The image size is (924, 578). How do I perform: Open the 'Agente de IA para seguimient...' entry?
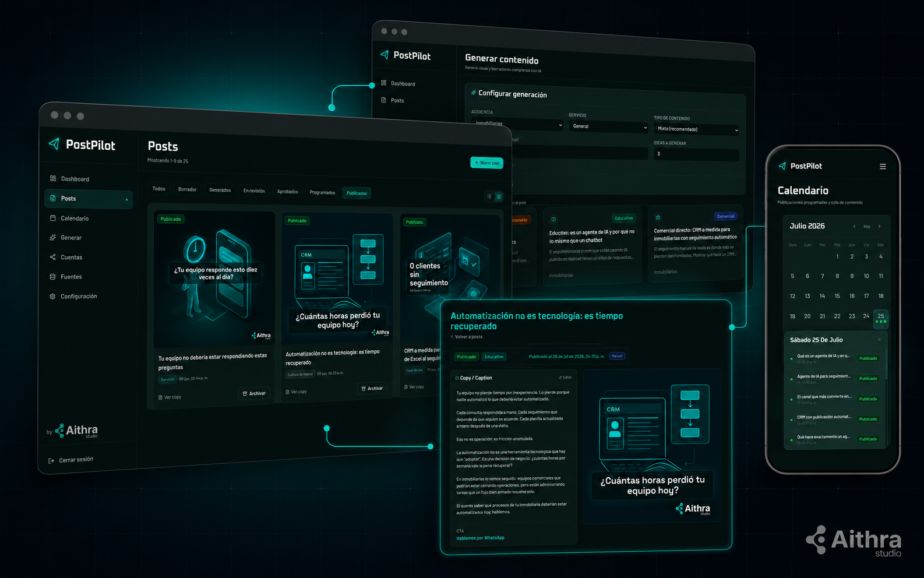click(835, 379)
